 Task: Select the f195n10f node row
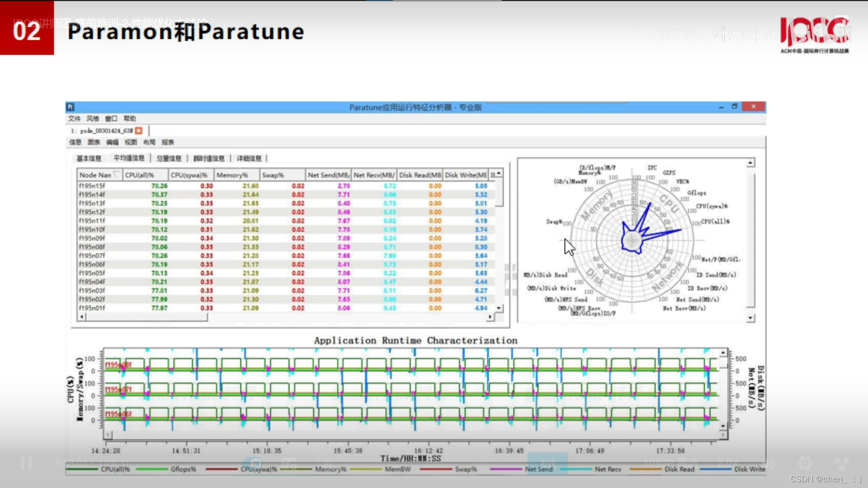click(92, 230)
